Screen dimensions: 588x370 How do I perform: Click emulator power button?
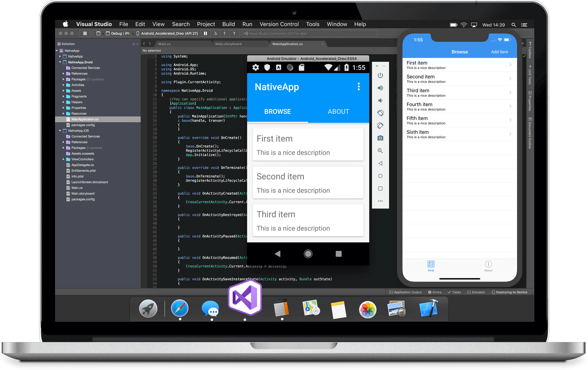click(380, 76)
